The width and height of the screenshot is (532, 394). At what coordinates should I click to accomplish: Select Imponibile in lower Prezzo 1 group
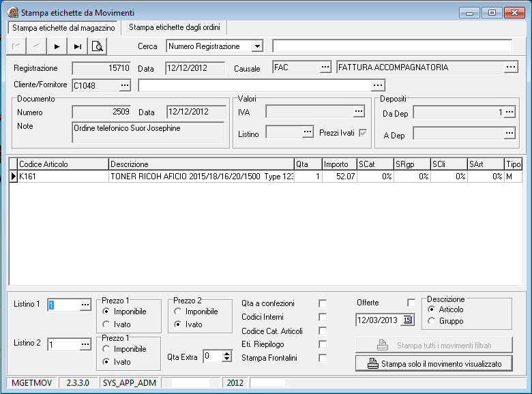tap(106, 349)
